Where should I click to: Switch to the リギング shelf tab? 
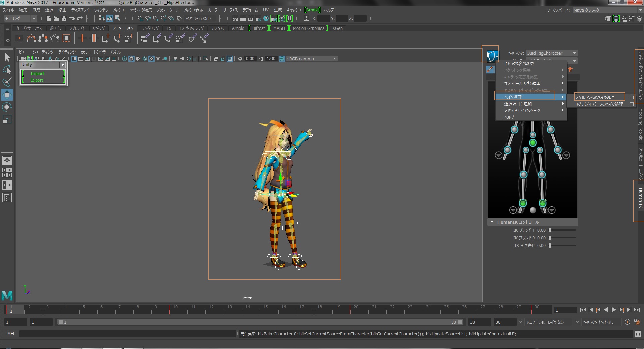click(x=99, y=28)
